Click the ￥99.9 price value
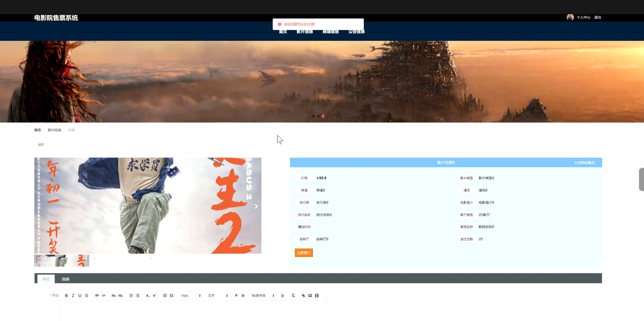 [321, 178]
